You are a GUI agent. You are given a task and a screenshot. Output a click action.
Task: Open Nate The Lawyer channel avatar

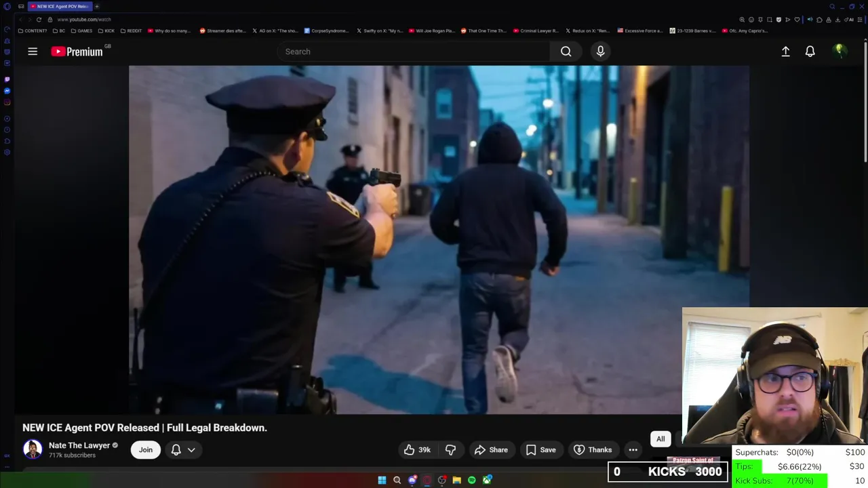pos(33,449)
